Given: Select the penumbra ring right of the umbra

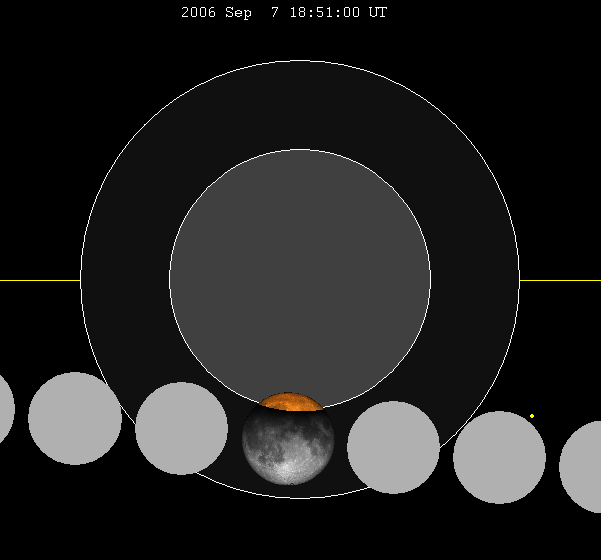Looking at the screenshot, I should tap(475, 280).
